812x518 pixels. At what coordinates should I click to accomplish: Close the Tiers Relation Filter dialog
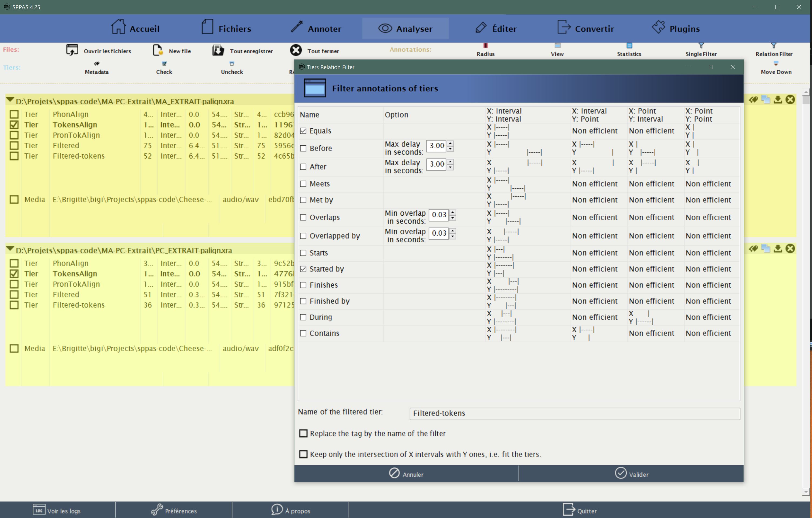pyautogui.click(x=733, y=67)
